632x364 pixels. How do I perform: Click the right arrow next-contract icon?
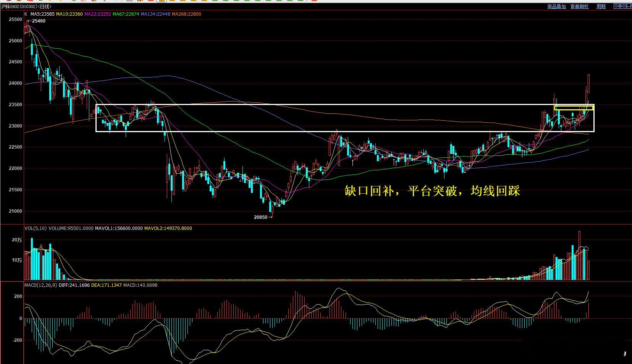tap(623, 6)
